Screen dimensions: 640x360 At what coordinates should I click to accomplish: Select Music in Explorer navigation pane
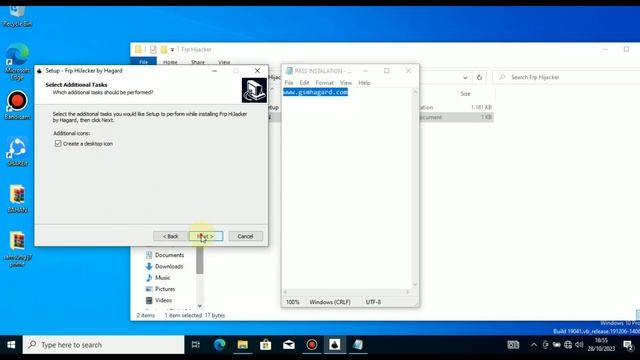(162, 278)
